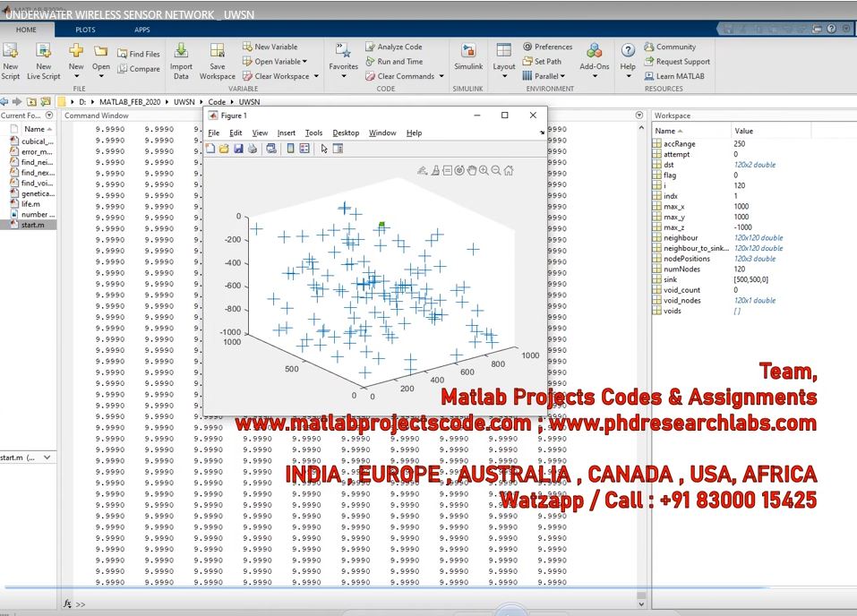Switch to the PLOTS tab
The height and width of the screenshot is (616, 857).
coord(85,30)
